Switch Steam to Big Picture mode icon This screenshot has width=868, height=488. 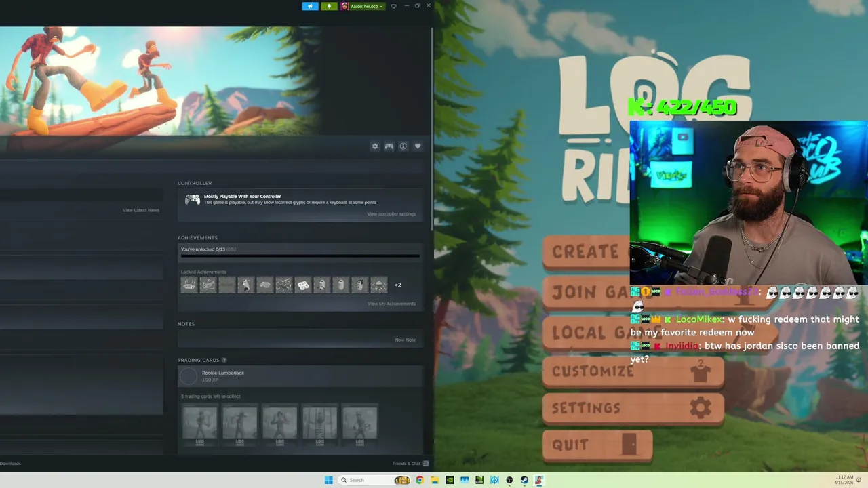[x=393, y=6]
